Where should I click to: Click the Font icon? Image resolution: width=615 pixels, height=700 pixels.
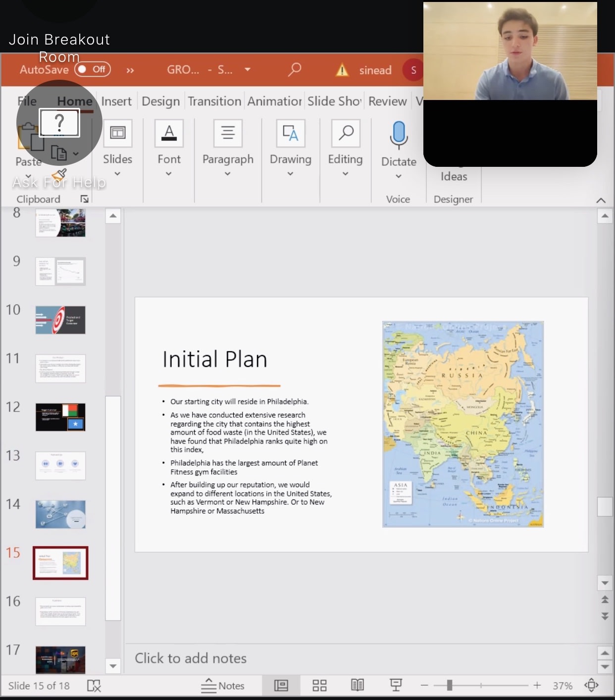[169, 133]
